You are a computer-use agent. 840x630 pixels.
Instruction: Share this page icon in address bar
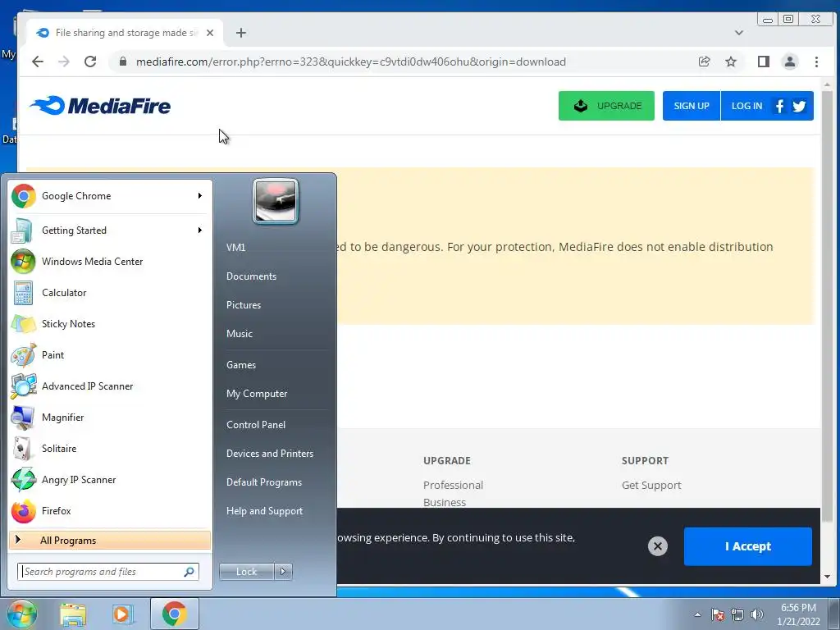[705, 62]
